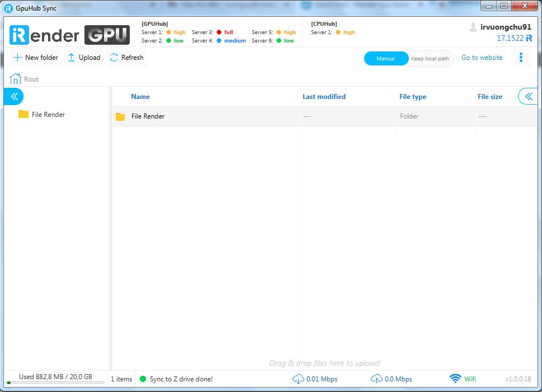The image size is (542, 392).
Task: Sort by File type column header
Action: point(412,97)
